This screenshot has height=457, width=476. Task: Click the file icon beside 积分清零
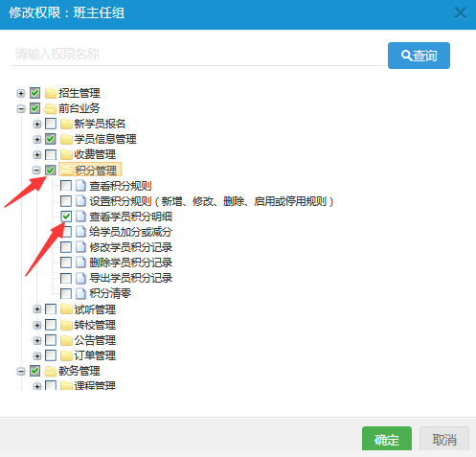[80, 293]
